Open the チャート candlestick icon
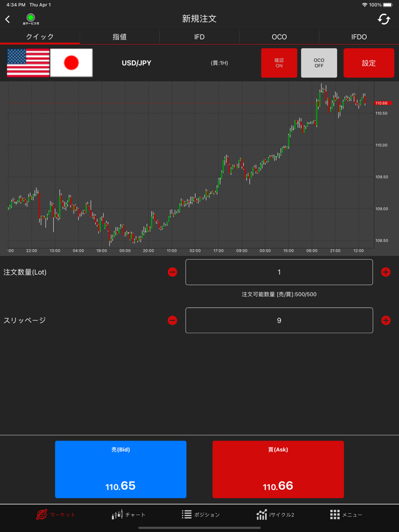399x532 pixels. [117, 515]
